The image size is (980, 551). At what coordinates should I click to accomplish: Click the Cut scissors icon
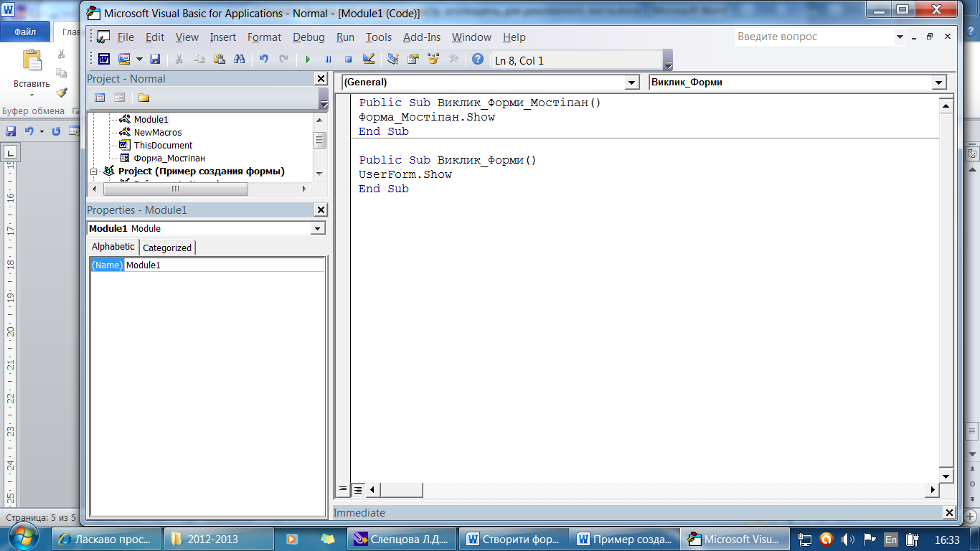pos(179,60)
